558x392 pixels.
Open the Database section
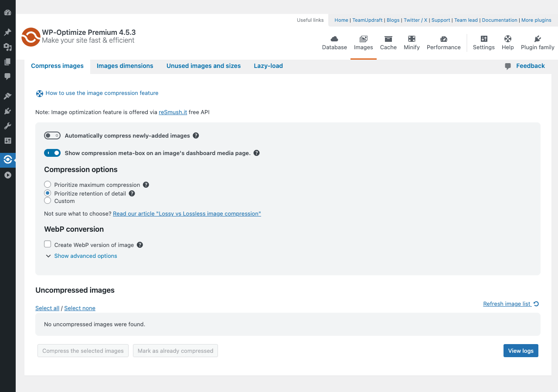click(x=334, y=43)
